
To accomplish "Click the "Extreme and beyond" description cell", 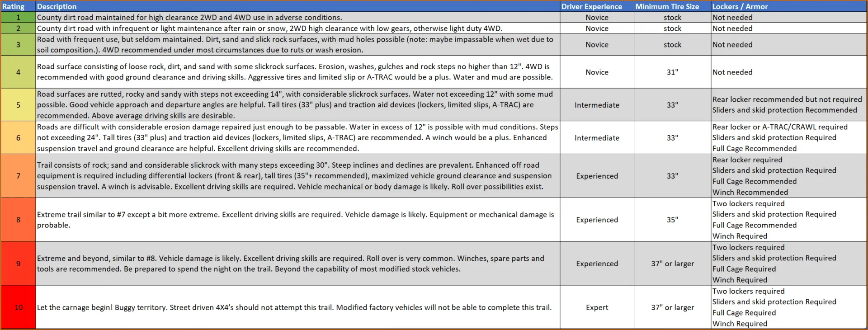I will tap(290, 264).
